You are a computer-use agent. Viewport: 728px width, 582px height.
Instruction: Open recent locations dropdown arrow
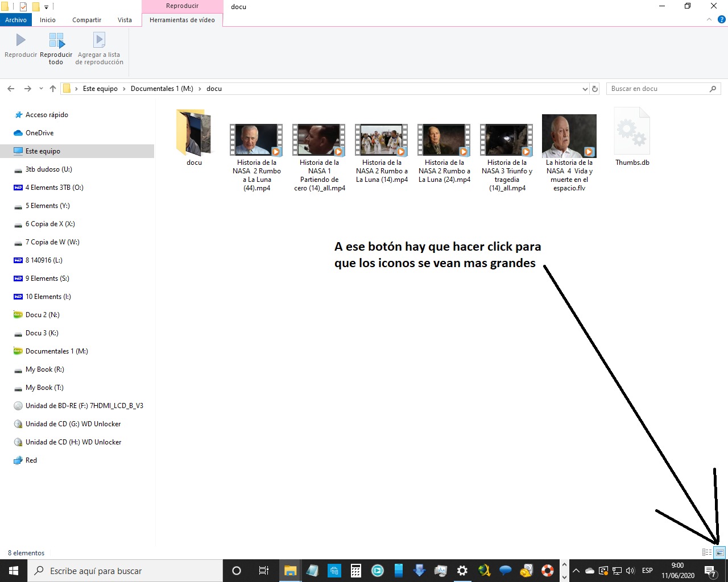click(x=41, y=89)
